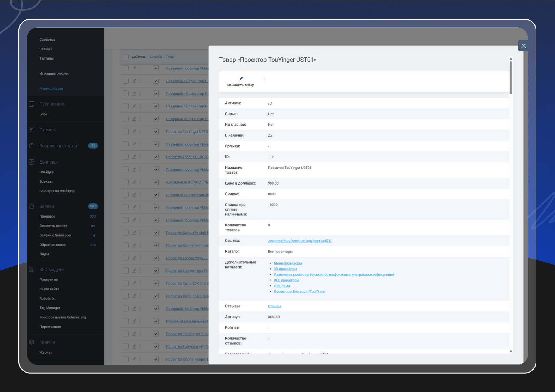Click the pencil icon above Изменить товар
Viewport: 555px width, 392px height.
[x=241, y=79]
